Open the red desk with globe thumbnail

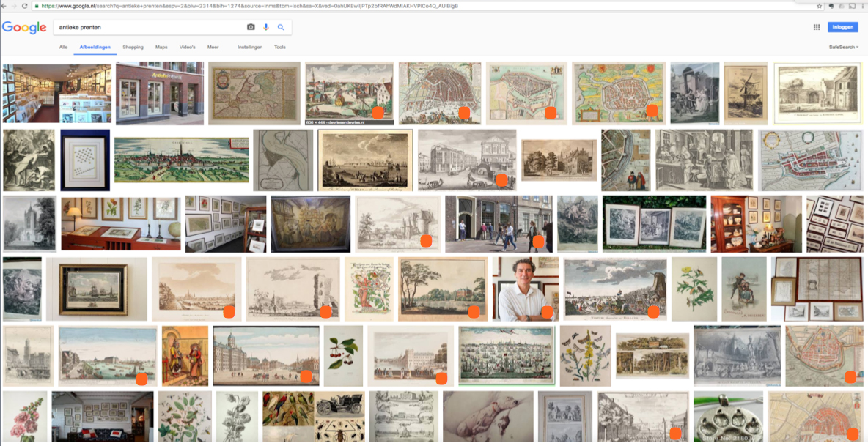pyautogui.click(x=121, y=224)
